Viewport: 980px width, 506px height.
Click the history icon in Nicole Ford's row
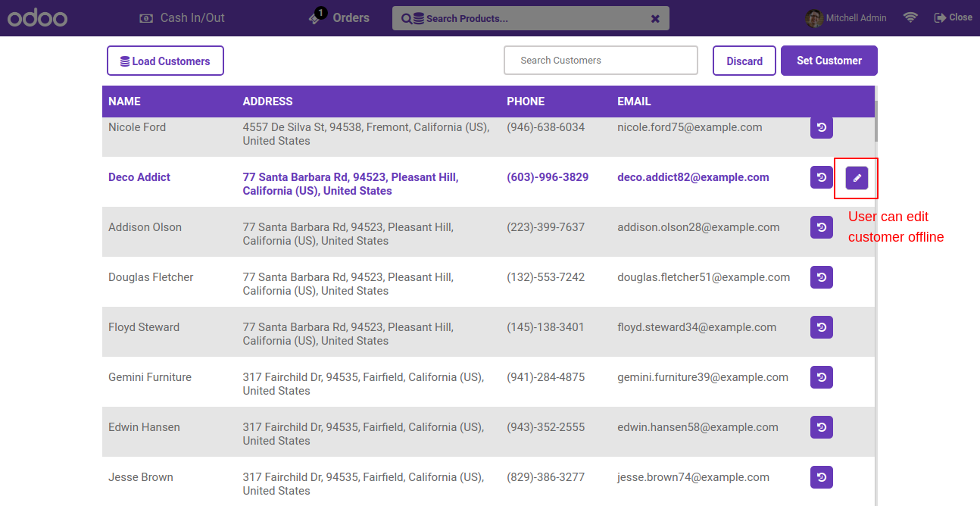tap(822, 127)
